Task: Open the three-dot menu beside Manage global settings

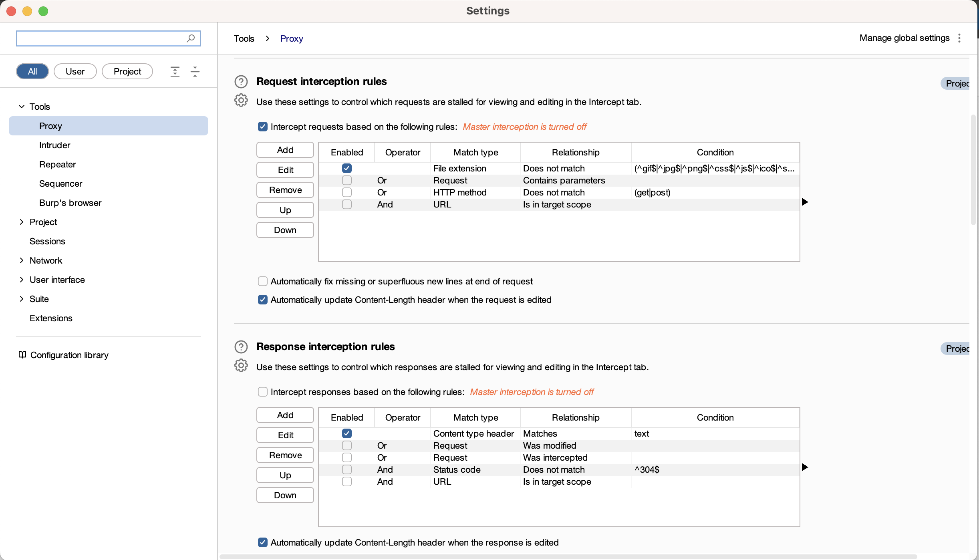Action: (x=959, y=38)
